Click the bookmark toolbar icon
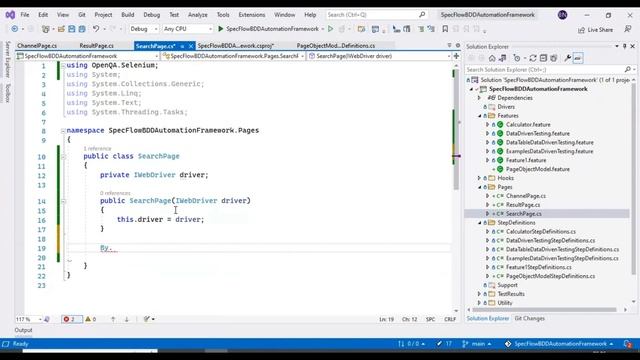The image size is (640, 360). click(445, 29)
